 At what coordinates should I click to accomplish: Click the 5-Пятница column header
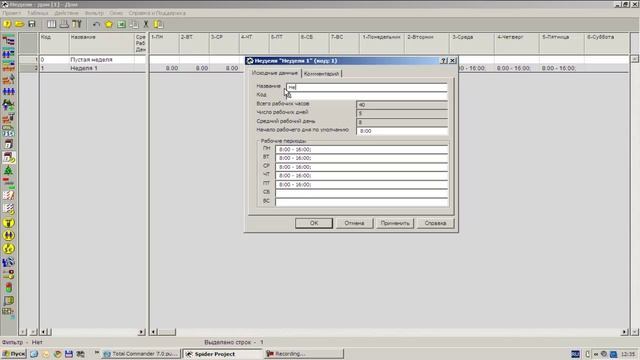tap(561, 43)
